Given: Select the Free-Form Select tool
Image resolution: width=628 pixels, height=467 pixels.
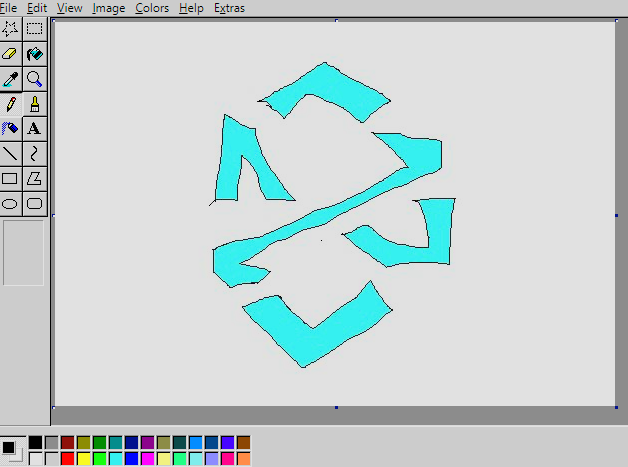Looking at the screenshot, I should point(10,29).
